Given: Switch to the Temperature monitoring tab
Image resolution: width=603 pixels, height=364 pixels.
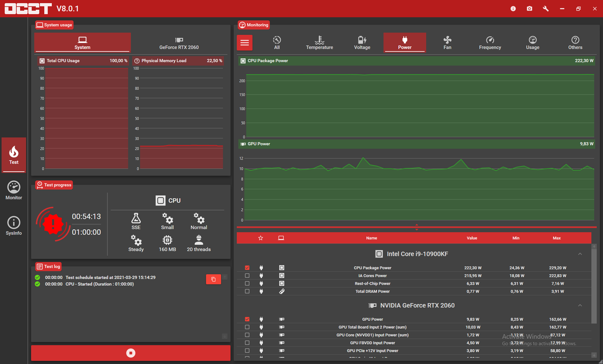Looking at the screenshot, I should click(x=320, y=43).
